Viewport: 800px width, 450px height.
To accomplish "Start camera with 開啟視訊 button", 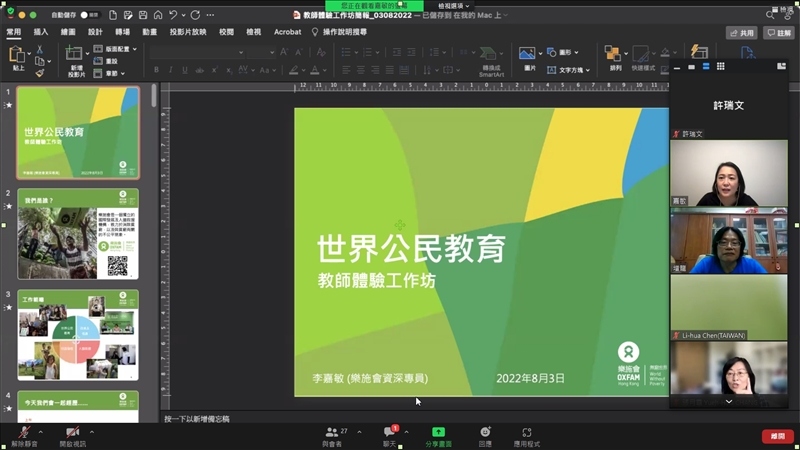I will pyautogui.click(x=72, y=433).
